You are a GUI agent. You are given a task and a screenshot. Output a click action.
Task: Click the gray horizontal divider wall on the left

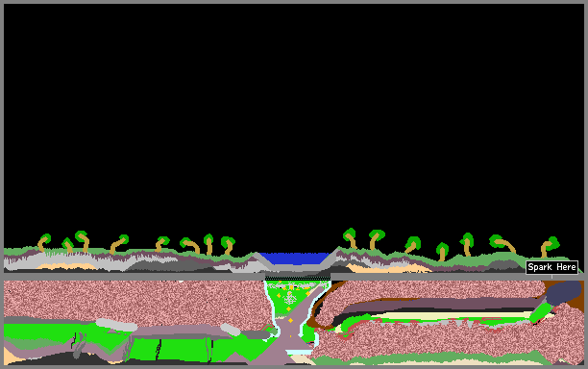pos(134,277)
